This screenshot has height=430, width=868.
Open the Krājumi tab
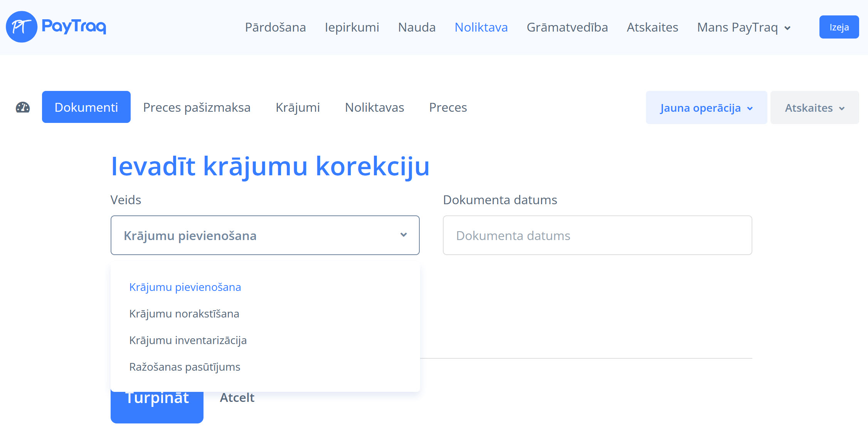click(x=298, y=107)
